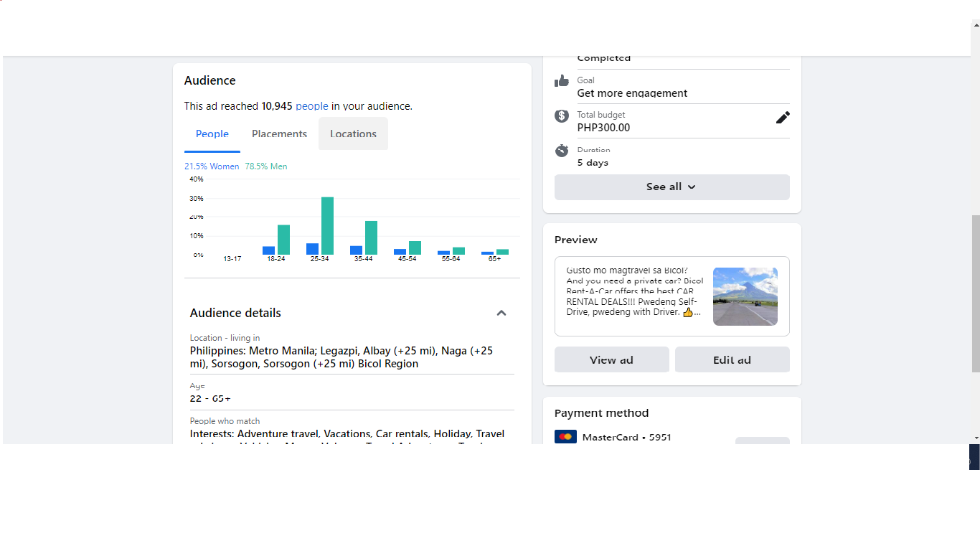Image resolution: width=980 pixels, height=551 pixels.
Task: Collapse the Audience details section
Action: pyautogui.click(x=501, y=313)
